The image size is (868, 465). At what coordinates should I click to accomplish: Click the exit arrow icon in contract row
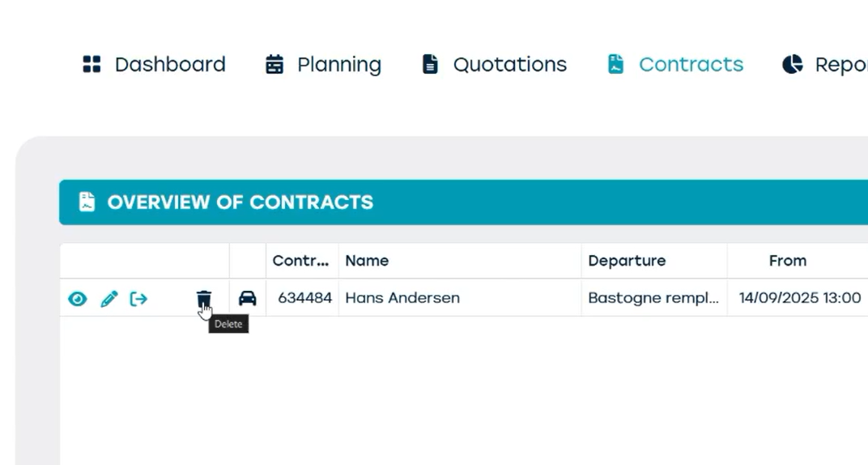coord(139,299)
